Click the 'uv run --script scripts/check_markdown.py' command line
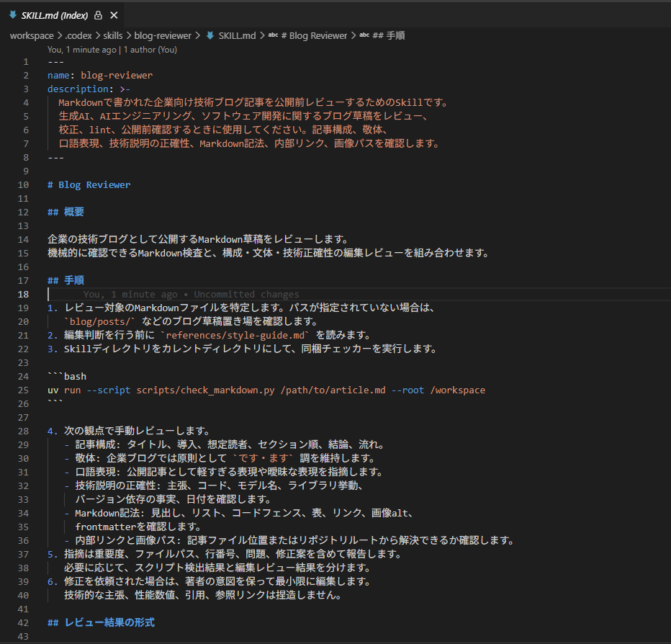 click(x=266, y=390)
